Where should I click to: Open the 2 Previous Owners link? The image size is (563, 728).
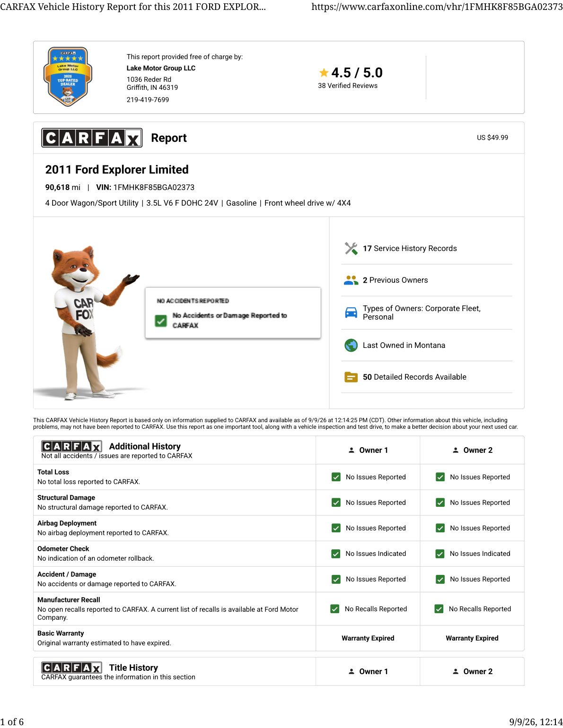click(x=395, y=280)
